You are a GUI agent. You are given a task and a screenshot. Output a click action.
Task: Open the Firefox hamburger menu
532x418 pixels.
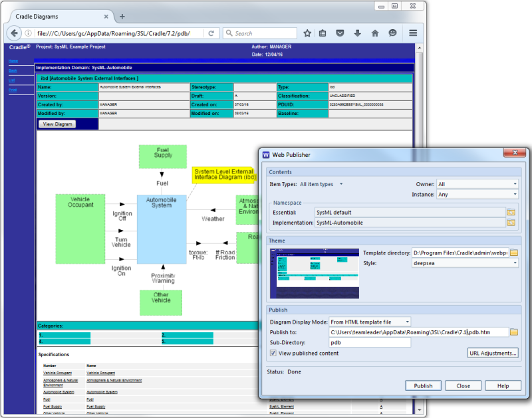[x=412, y=33]
